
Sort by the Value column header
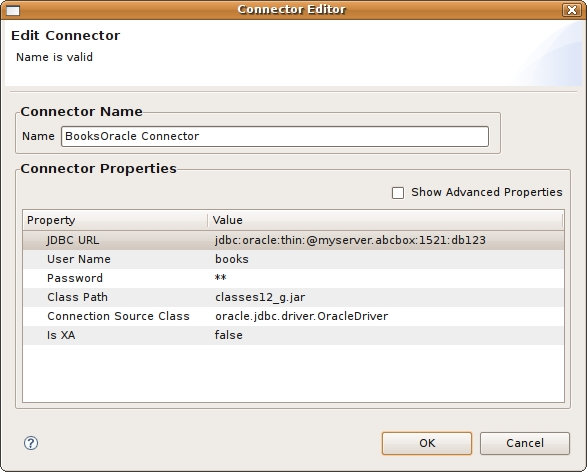(x=385, y=220)
